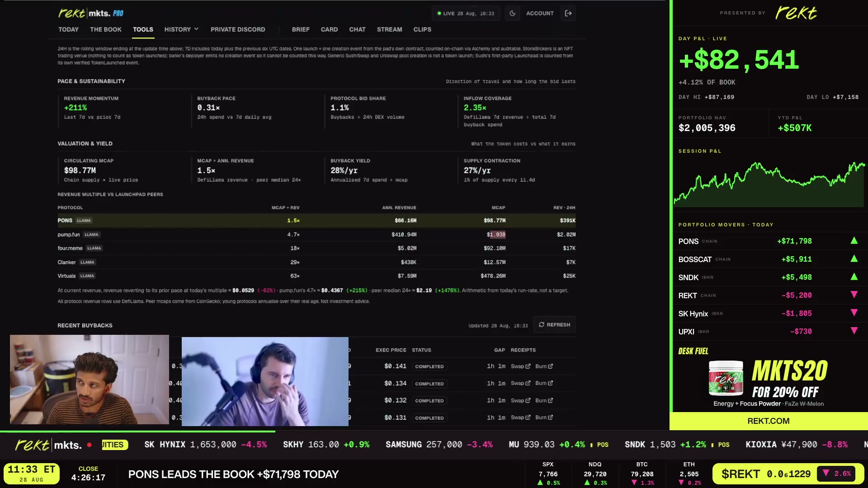Click the $REKT price ticker badge
The image size is (868, 488).
tap(788, 474)
